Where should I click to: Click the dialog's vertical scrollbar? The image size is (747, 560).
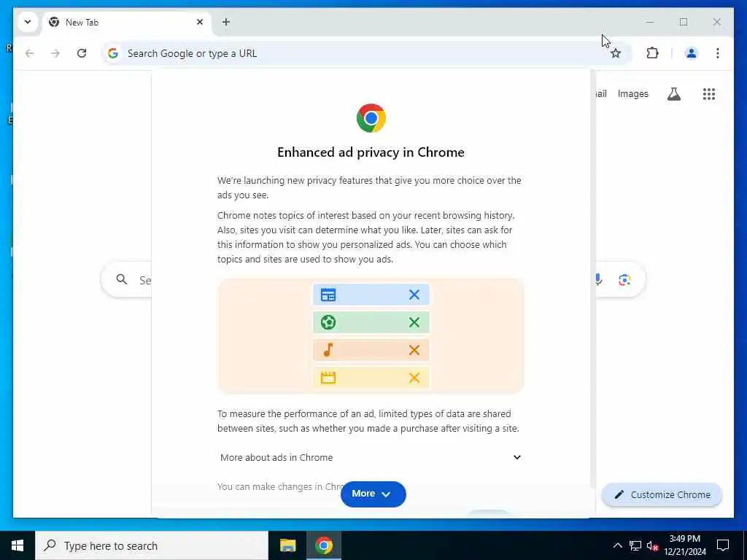pos(592,279)
